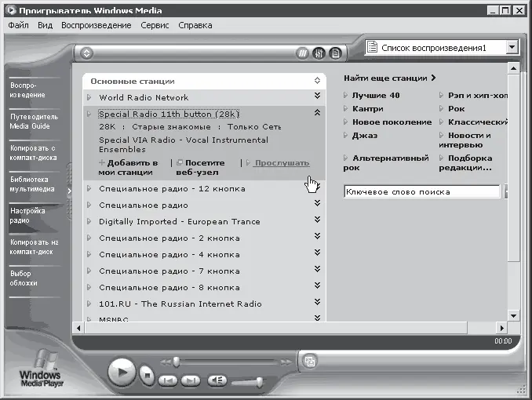The height and width of the screenshot is (400, 532).
Task: Click the rewind arrows on the seek bar
Action: [x=166, y=362]
